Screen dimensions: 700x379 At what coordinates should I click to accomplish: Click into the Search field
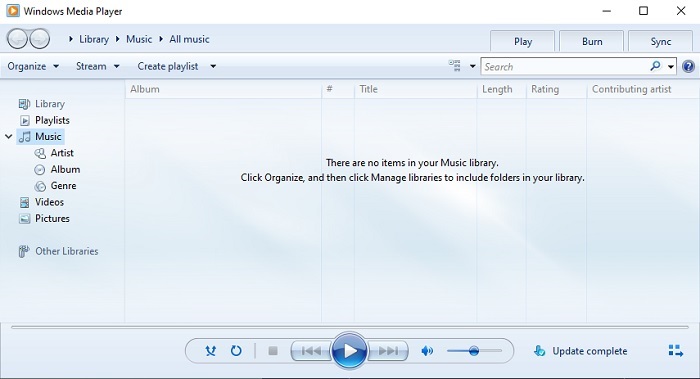(565, 67)
